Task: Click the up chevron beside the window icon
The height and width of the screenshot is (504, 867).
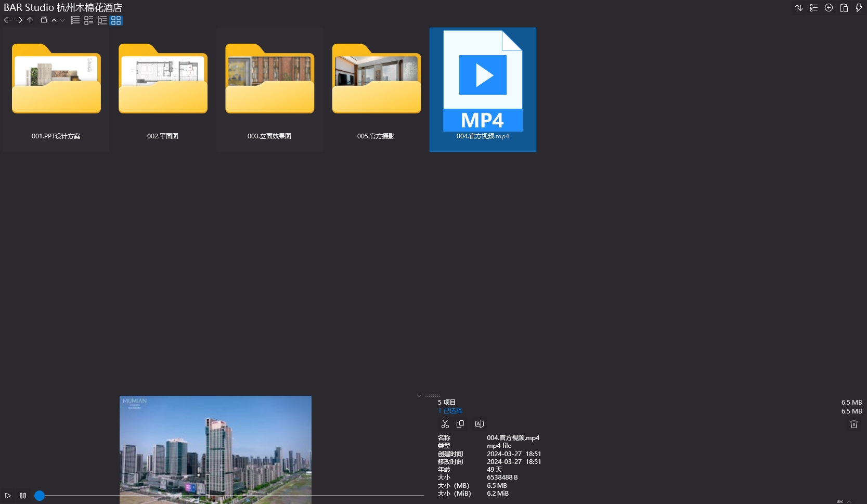Action: click(54, 20)
